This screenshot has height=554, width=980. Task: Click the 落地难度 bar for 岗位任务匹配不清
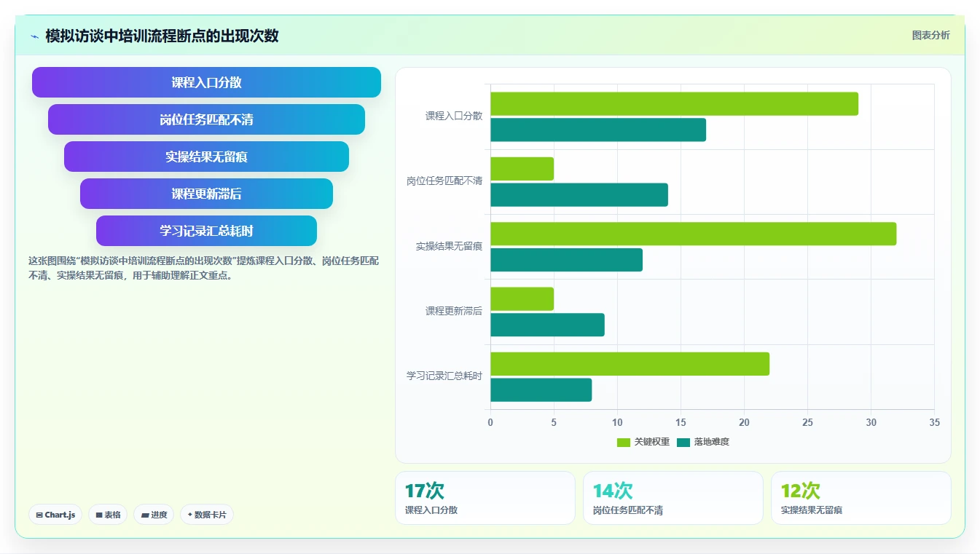click(579, 195)
